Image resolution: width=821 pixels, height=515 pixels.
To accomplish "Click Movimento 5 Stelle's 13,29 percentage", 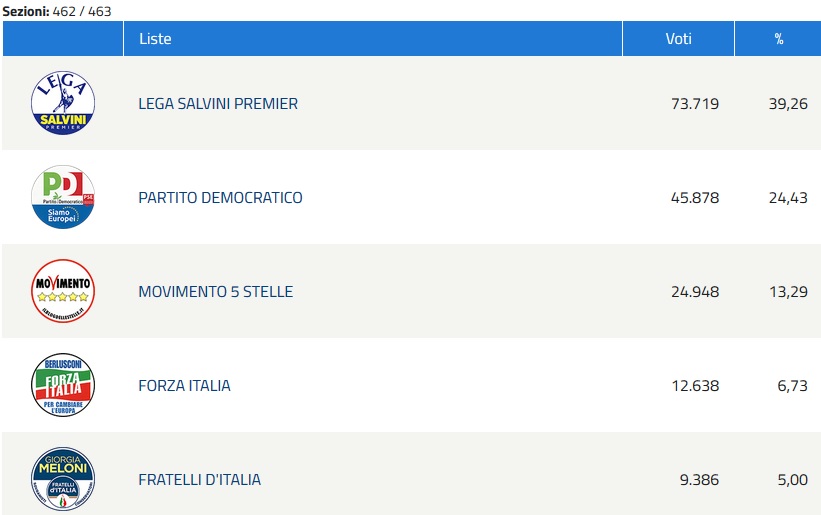I will 787,291.
